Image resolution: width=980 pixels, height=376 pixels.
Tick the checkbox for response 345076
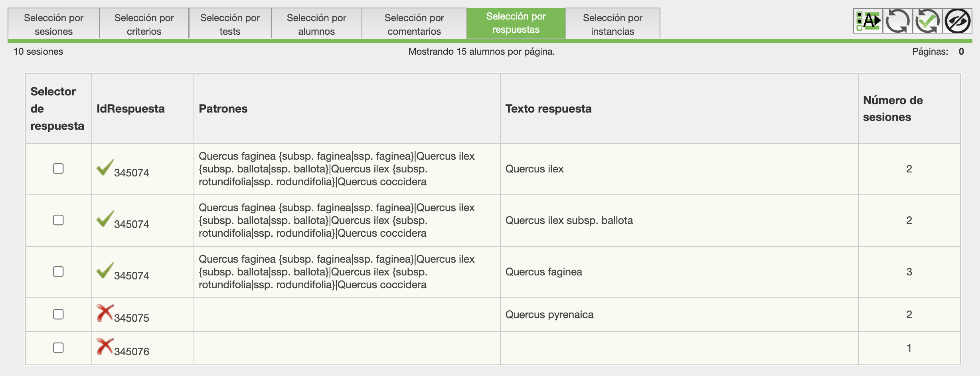tap(58, 348)
